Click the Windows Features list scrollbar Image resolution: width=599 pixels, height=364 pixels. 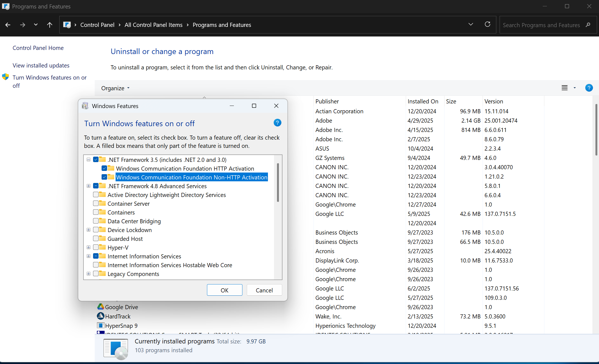pos(278,183)
